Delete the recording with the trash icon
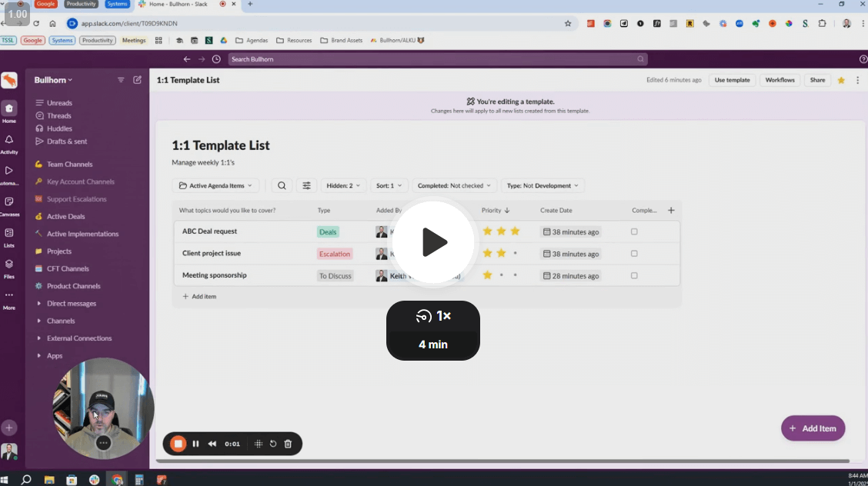The image size is (868, 486). tap(288, 444)
